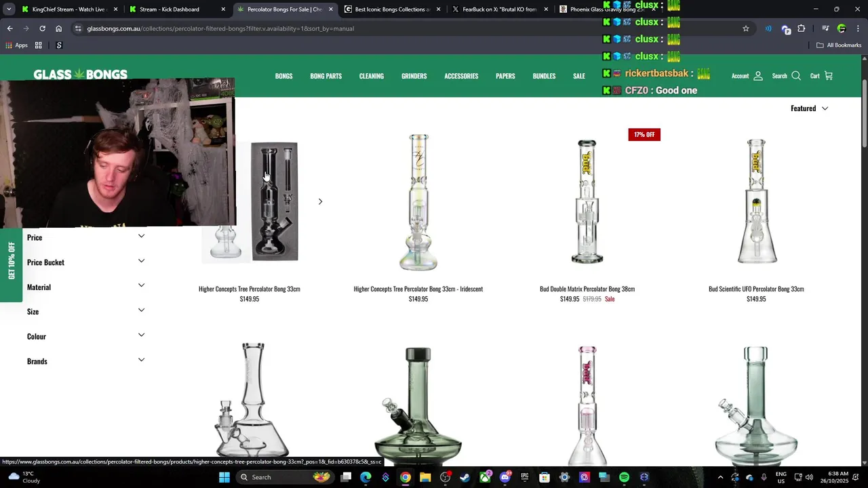Open the site Search magnifier
The width and height of the screenshot is (868, 488).
[796, 76]
